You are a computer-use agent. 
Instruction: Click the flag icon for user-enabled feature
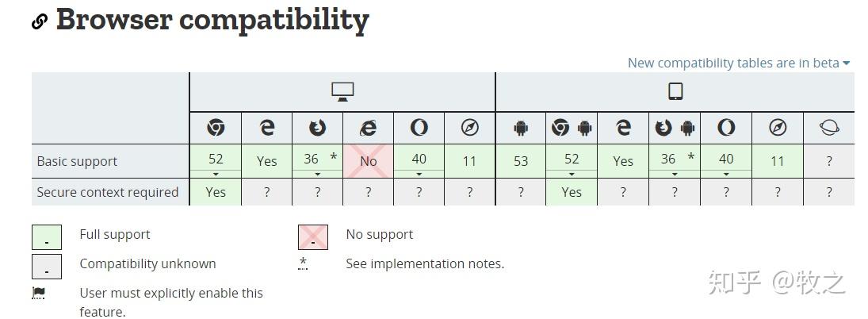click(x=38, y=293)
